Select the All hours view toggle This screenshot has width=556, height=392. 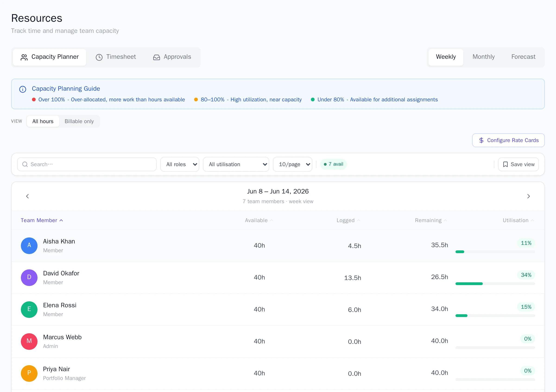(x=43, y=121)
